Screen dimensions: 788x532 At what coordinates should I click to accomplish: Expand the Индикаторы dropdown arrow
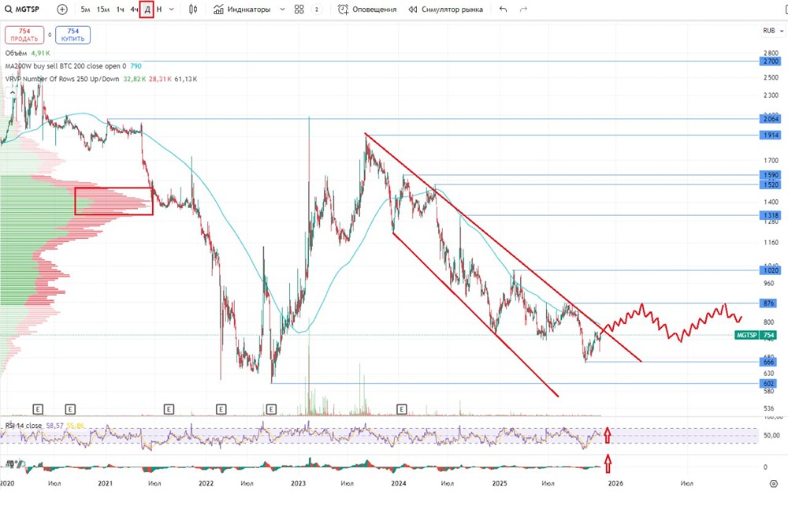pos(282,9)
